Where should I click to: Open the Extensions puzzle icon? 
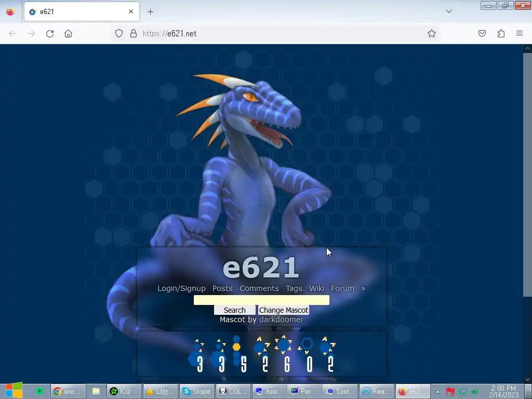[501, 33]
